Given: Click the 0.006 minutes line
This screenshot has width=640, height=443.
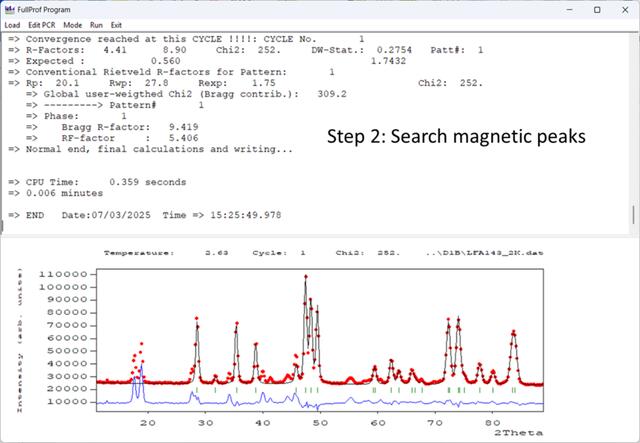Looking at the screenshot, I should tap(56, 194).
